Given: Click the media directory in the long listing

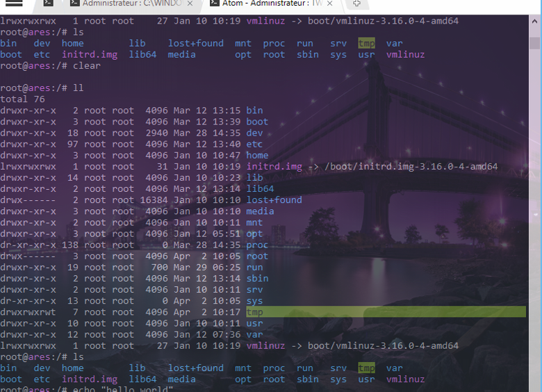Looking at the screenshot, I should [x=260, y=211].
